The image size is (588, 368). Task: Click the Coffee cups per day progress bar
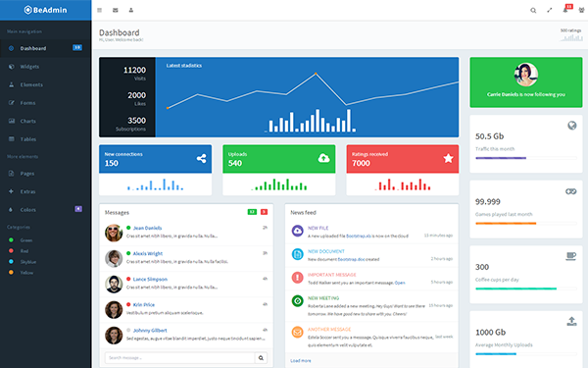(526, 289)
